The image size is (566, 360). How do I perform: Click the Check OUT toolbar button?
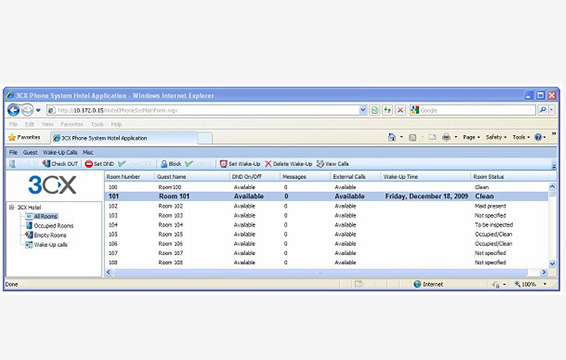(60, 164)
